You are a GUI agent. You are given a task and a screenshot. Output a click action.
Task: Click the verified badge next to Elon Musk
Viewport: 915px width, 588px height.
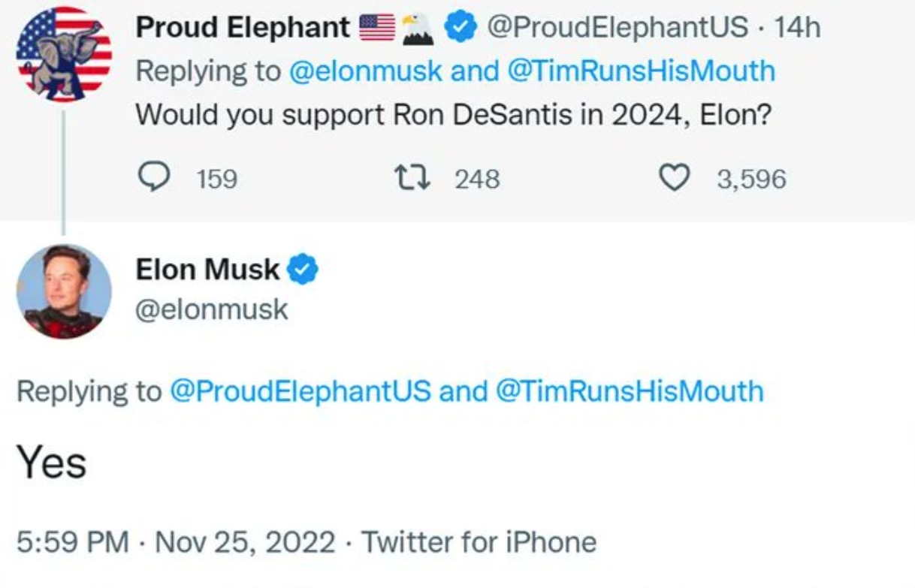point(303,270)
